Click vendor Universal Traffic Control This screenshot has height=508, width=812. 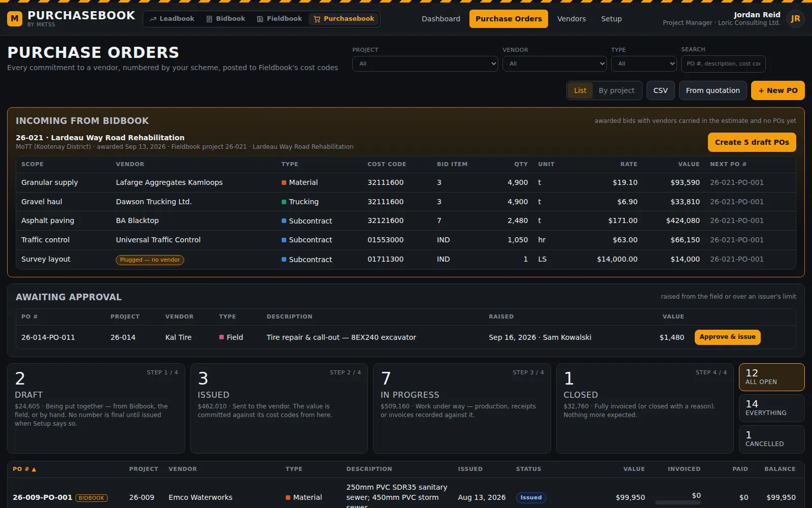point(158,240)
